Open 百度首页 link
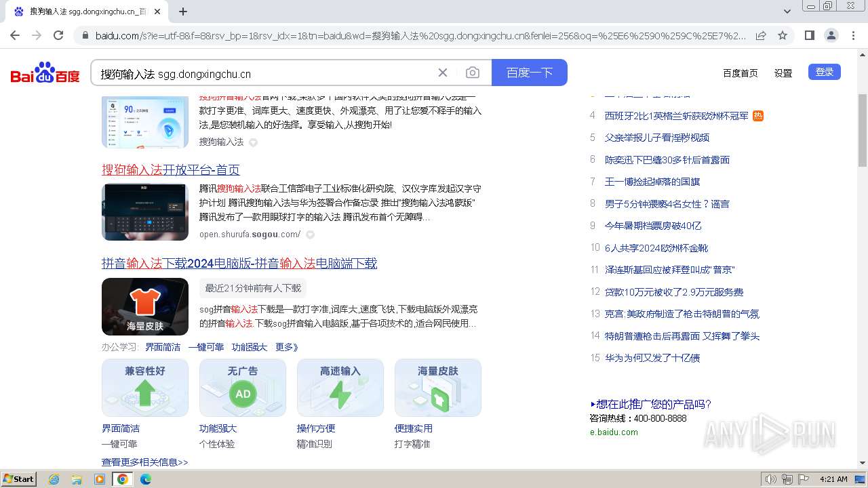The height and width of the screenshot is (488, 868). click(741, 73)
